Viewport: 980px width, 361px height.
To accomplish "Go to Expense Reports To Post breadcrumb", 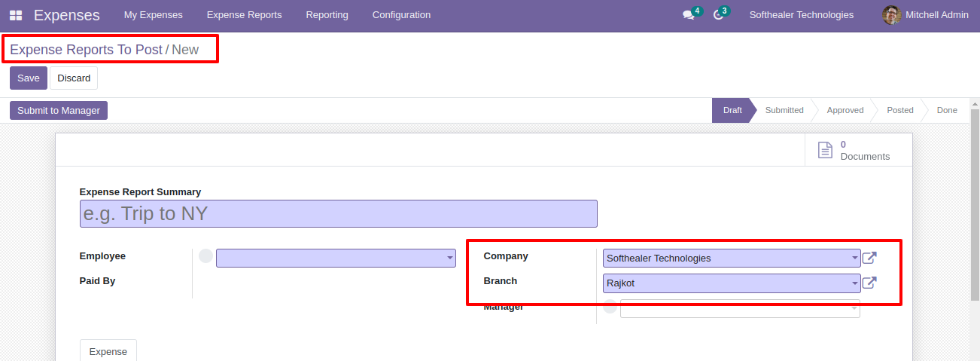I will [x=86, y=50].
